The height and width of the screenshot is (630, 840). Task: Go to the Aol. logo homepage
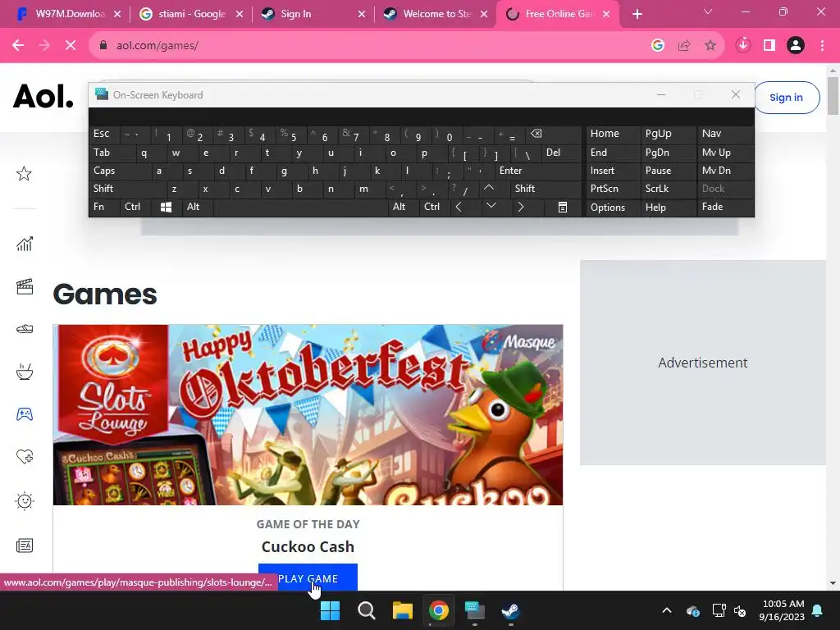coord(43,97)
